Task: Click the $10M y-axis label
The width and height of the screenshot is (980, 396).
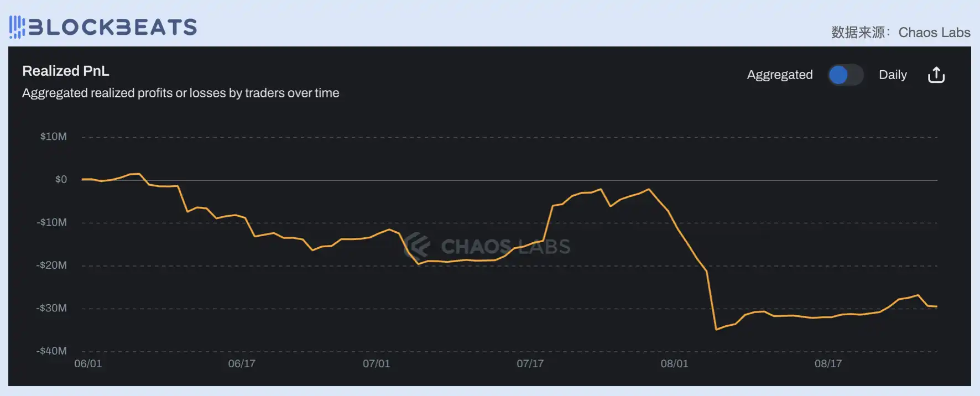Action: pyautogui.click(x=53, y=137)
